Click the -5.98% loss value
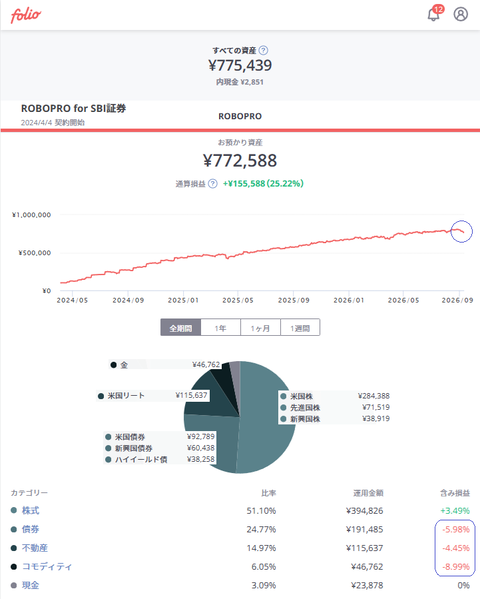Image resolution: width=480 pixels, height=599 pixels. 456,529
